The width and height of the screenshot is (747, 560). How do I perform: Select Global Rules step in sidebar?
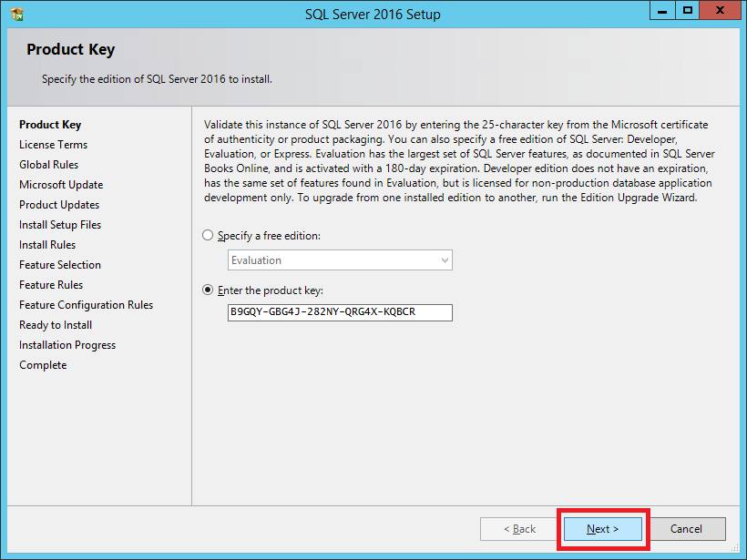tap(48, 165)
